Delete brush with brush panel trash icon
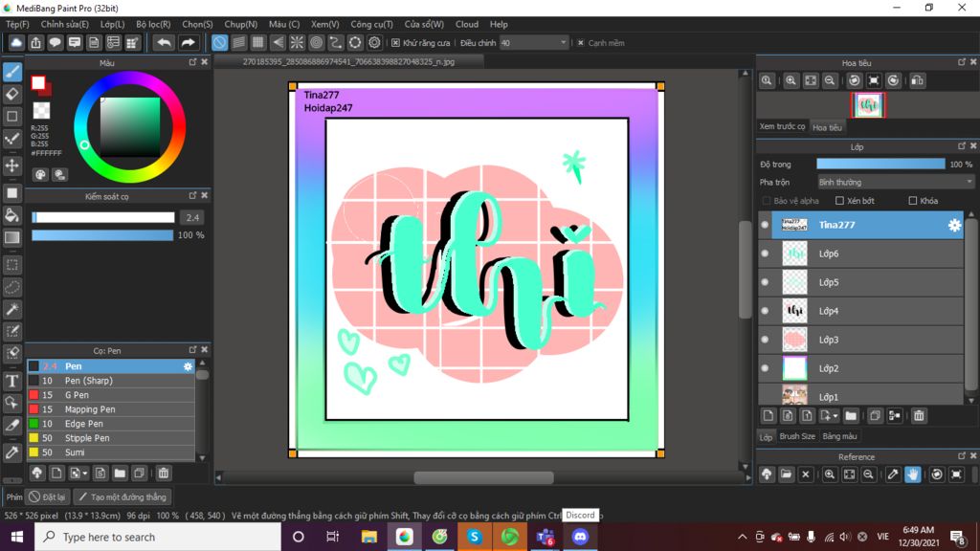Image resolution: width=980 pixels, height=551 pixels. point(163,474)
